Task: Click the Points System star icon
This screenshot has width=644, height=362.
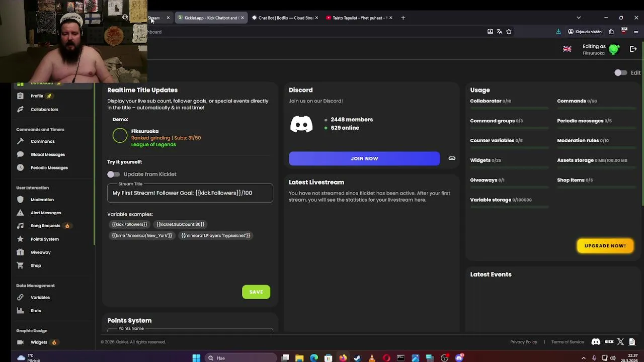Action: (20, 239)
